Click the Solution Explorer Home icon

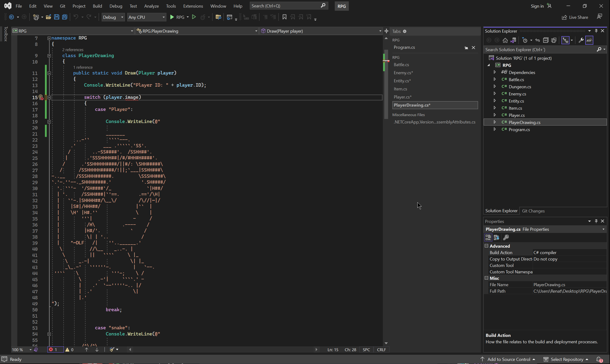click(x=505, y=40)
